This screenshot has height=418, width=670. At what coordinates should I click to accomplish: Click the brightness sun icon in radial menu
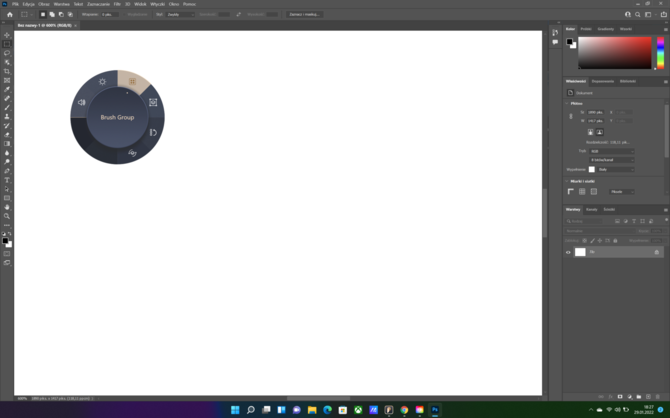(x=102, y=82)
